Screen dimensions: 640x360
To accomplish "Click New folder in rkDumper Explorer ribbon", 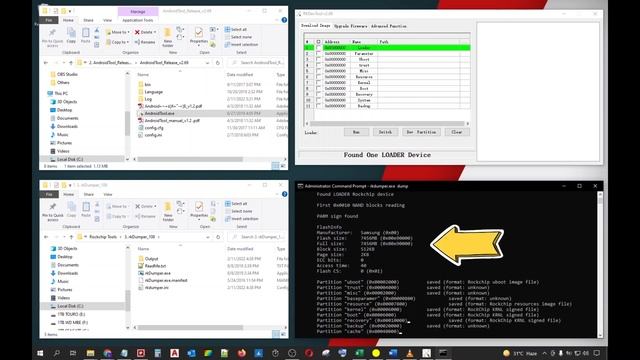I will click(168, 211).
